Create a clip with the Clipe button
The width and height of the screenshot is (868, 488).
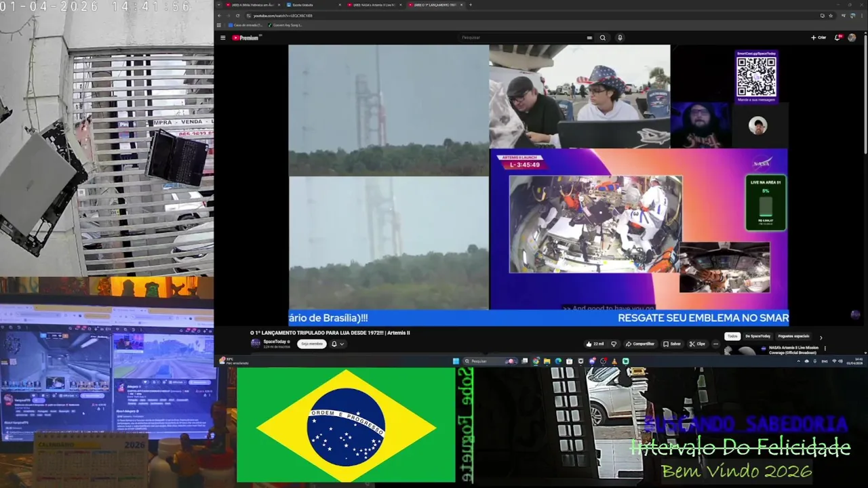(x=697, y=344)
